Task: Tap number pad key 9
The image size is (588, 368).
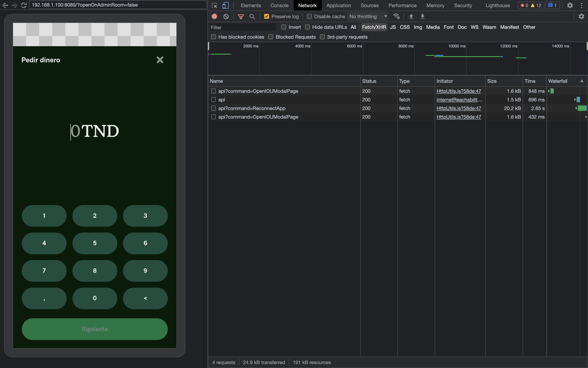Action: tap(145, 271)
